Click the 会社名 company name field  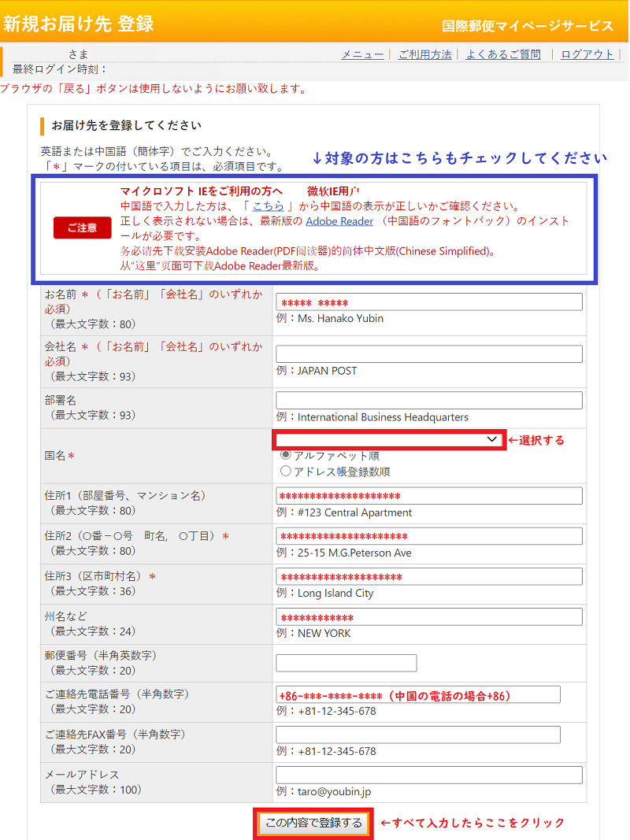[x=429, y=354]
